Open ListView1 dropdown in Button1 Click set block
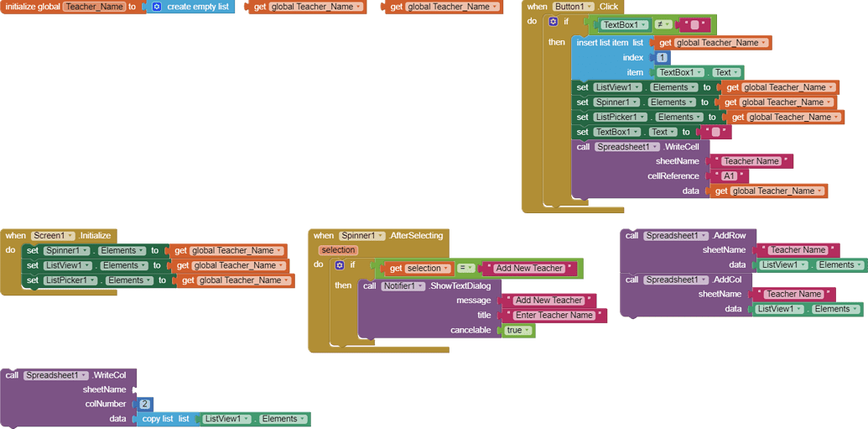The width and height of the screenshot is (868, 429). [x=617, y=87]
